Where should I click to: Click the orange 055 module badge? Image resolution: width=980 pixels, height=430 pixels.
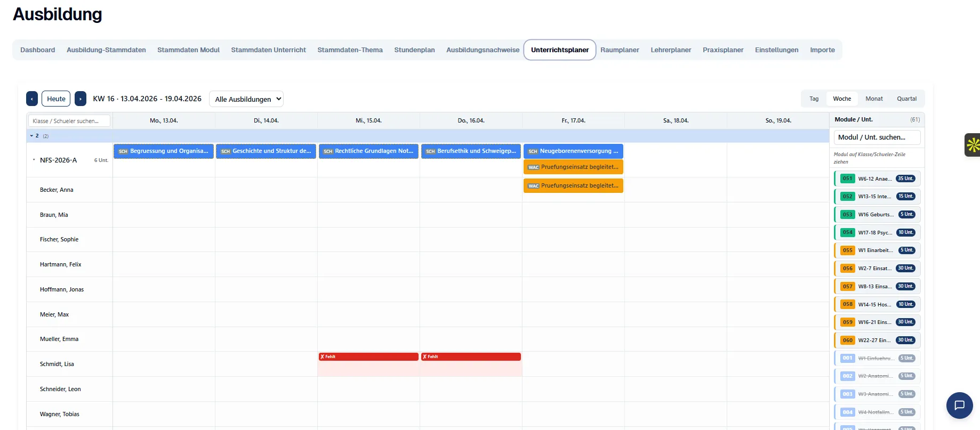pos(847,250)
